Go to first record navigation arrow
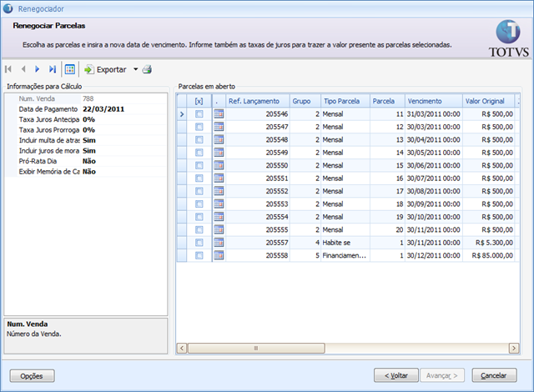 [8, 69]
